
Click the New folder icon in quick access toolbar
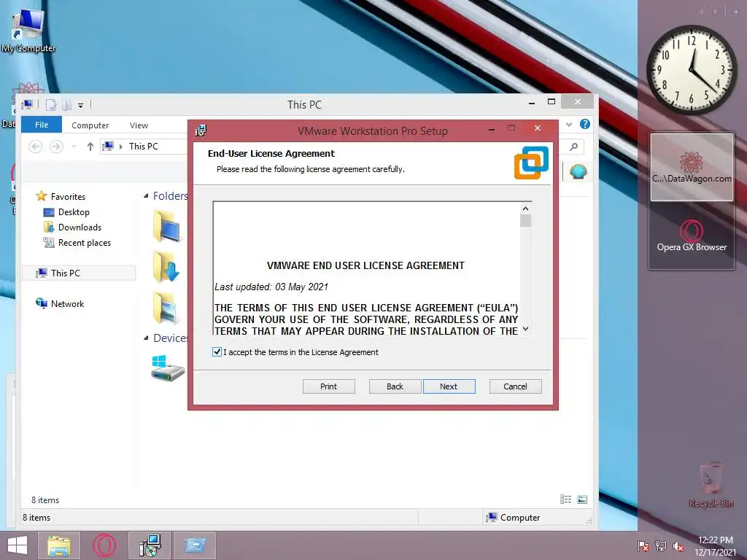(x=66, y=105)
